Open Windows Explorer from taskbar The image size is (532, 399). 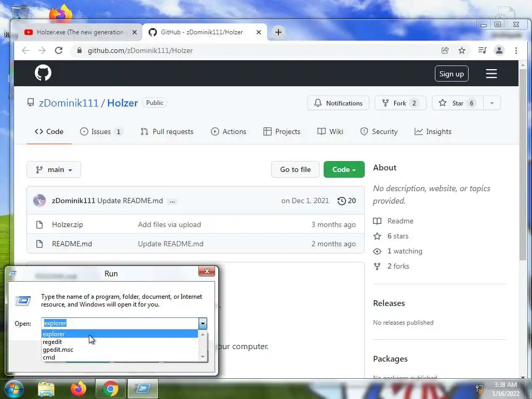(46, 389)
